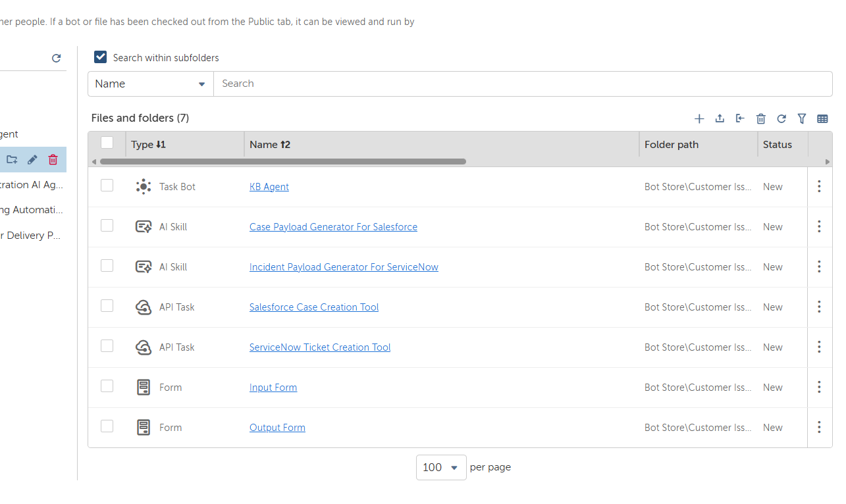Customize table columns icon
Image resolution: width=846 pixels, height=504 pixels.
pyautogui.click(x=822, y=118)
